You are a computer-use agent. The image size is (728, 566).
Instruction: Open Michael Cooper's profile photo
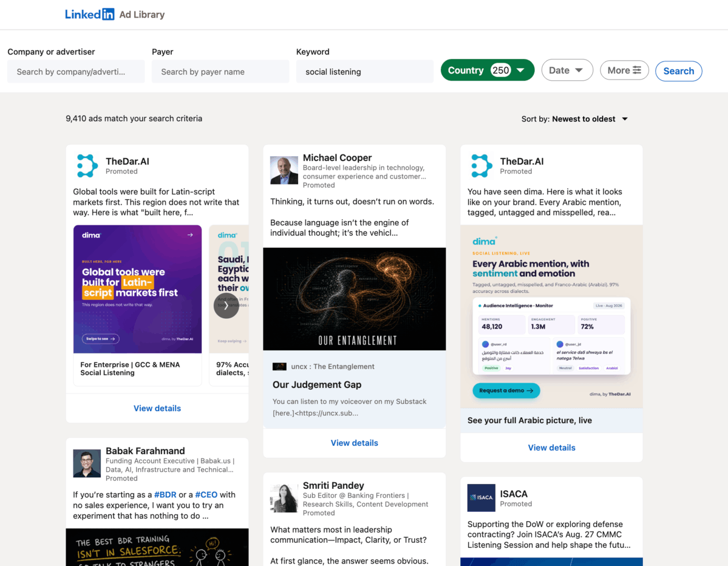point(284,171)
